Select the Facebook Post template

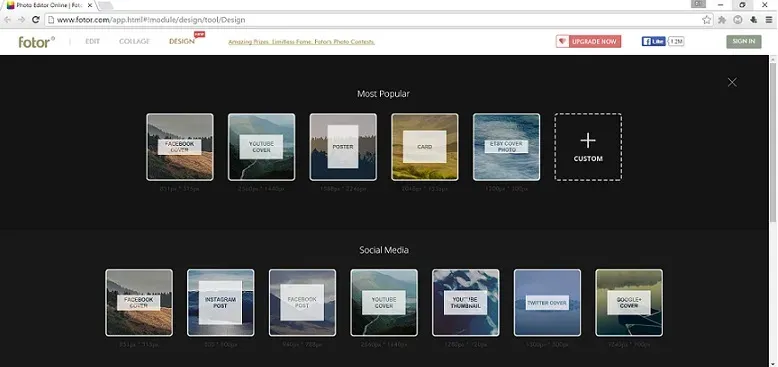302,303
